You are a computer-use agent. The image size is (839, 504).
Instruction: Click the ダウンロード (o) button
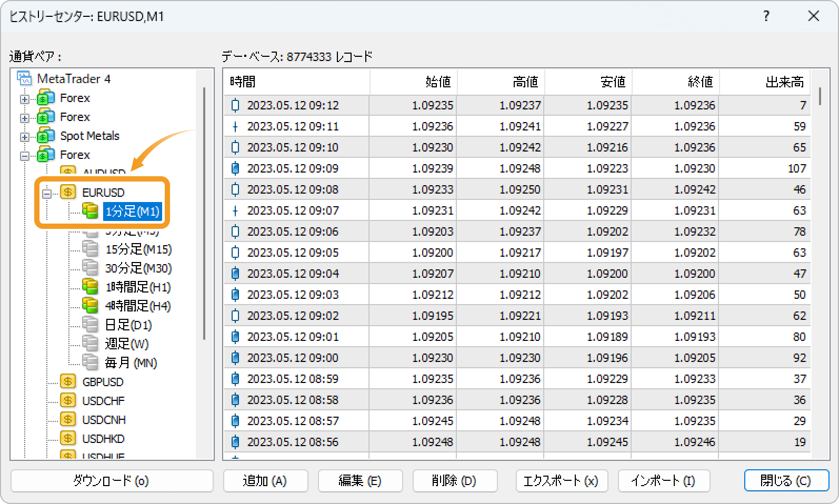click(x=112, y=481)
